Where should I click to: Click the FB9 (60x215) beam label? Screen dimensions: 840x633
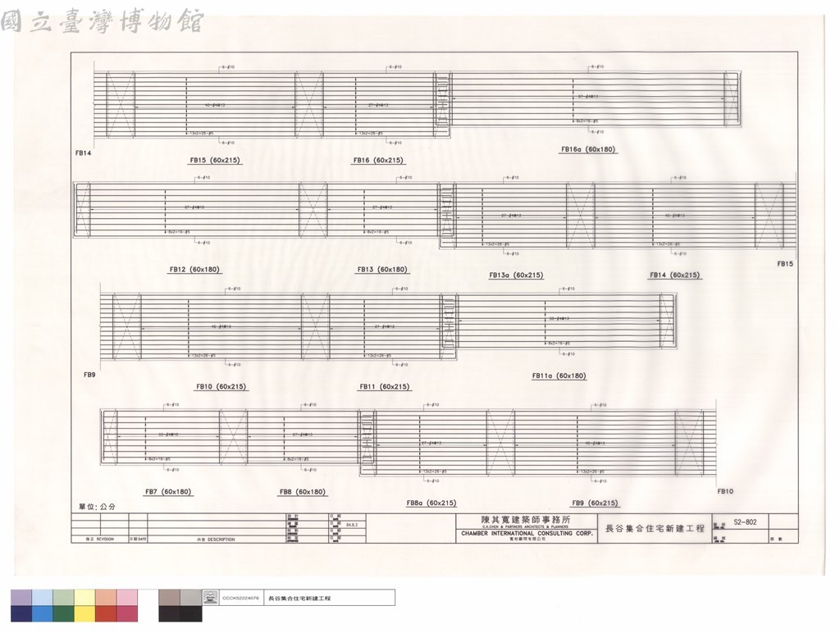[x=595, y=503]
